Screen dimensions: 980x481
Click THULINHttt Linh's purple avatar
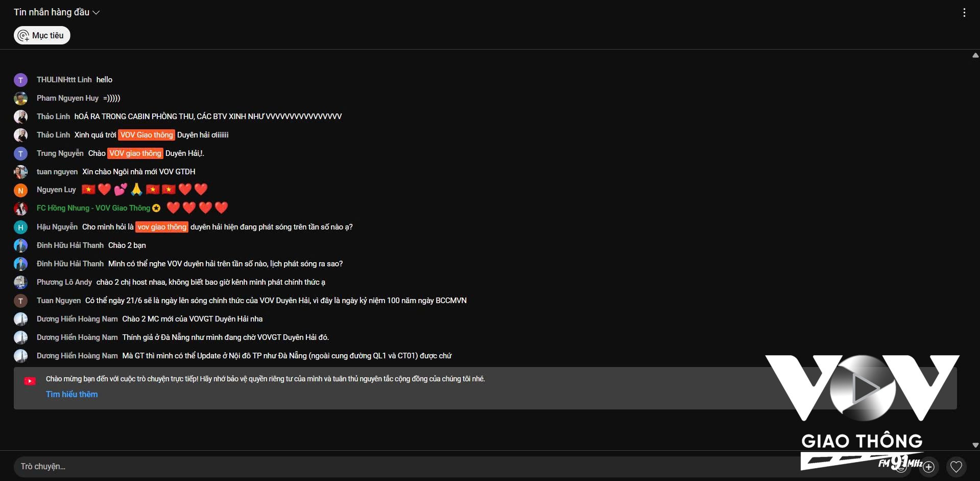20,80
